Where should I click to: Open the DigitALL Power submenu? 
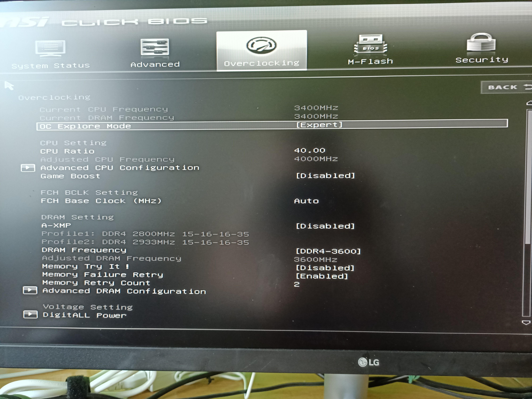point(84,315)
